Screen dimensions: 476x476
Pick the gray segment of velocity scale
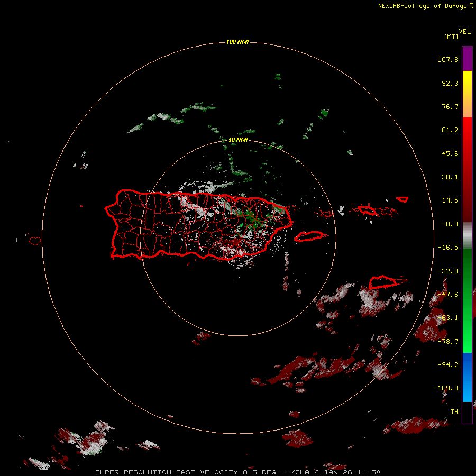click(467, 235)
